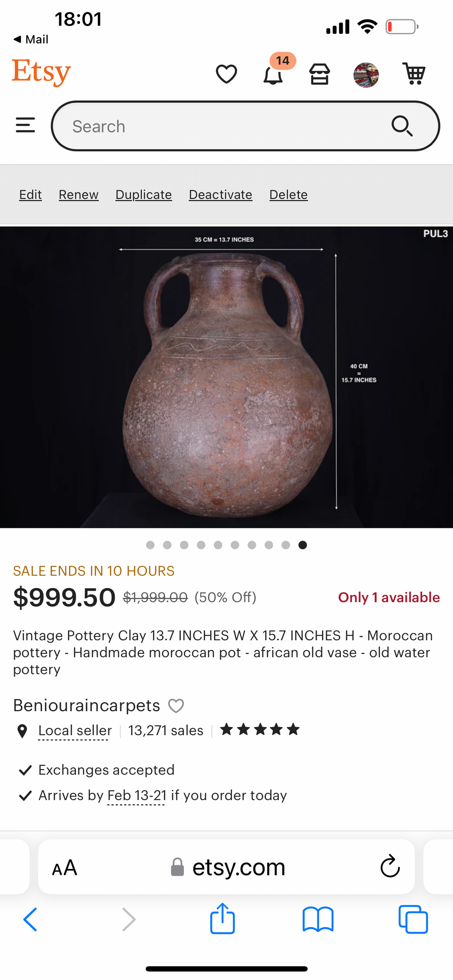This screenshot has height=980, width=453.
Task: Open Safari share sheet
Action: click(x=222, y=918)
